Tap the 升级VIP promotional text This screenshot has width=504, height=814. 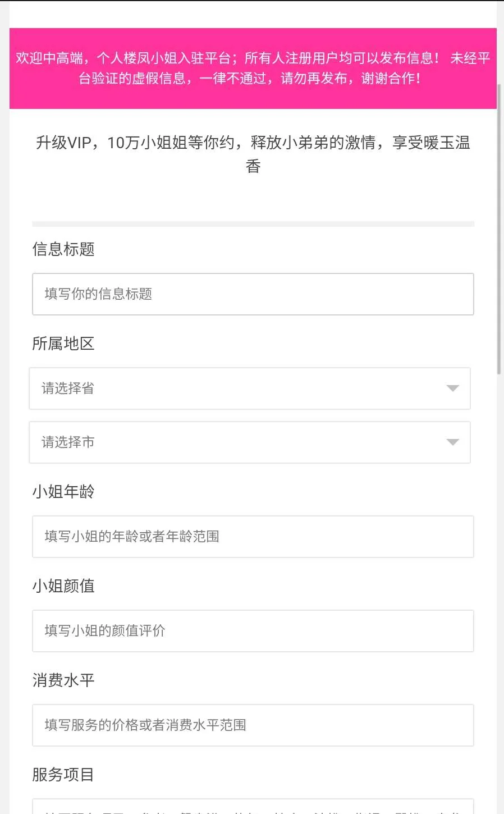(x=253, y=143)
